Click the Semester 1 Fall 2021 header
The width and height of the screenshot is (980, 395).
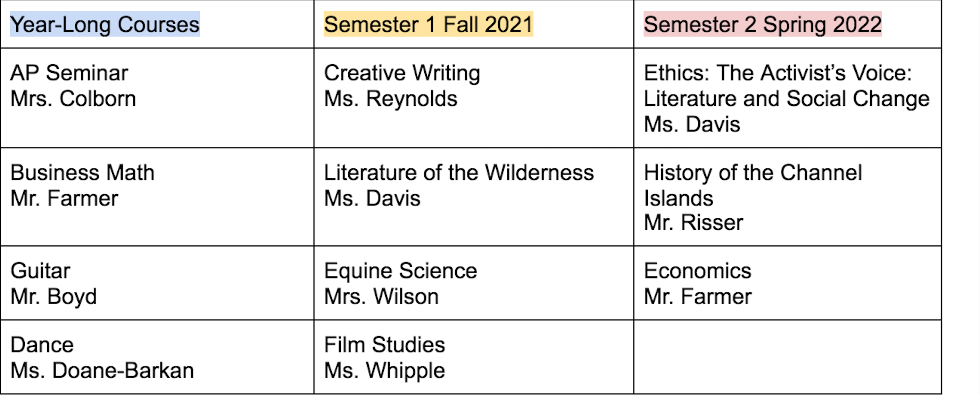click(428, 24)
